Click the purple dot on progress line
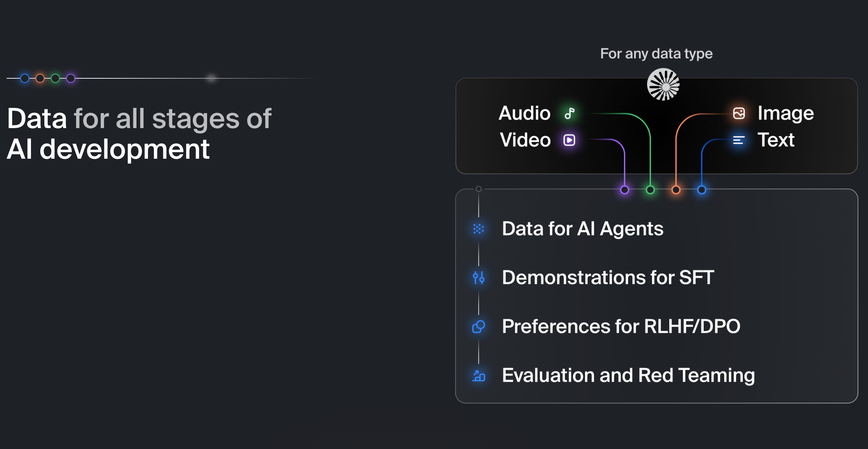The height and width of the screenshot is (449, 868). pyautogui.click(x=71, y=78)
